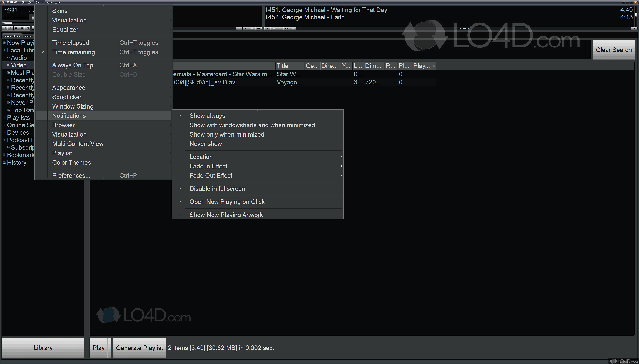Screen dimensions: 639x364
Task: Open the Fade Out Effect submenu
Action: pos(258,176)
